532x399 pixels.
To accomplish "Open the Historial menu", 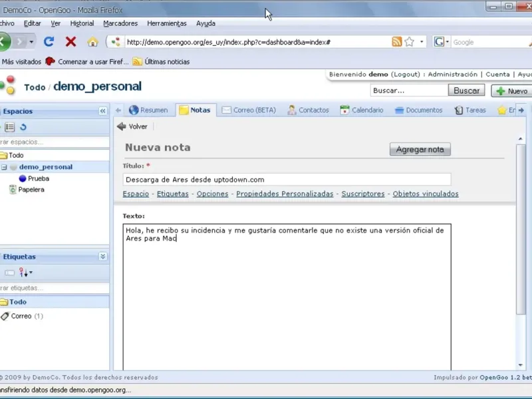I will click(x=82, y=23).
